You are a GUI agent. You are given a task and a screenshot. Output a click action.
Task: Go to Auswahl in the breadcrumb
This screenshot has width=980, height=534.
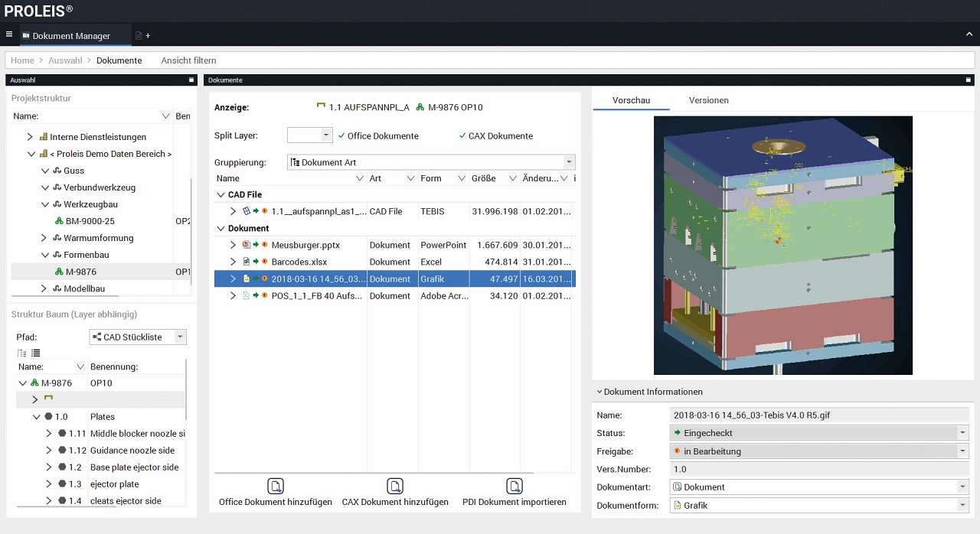point(65,60)
